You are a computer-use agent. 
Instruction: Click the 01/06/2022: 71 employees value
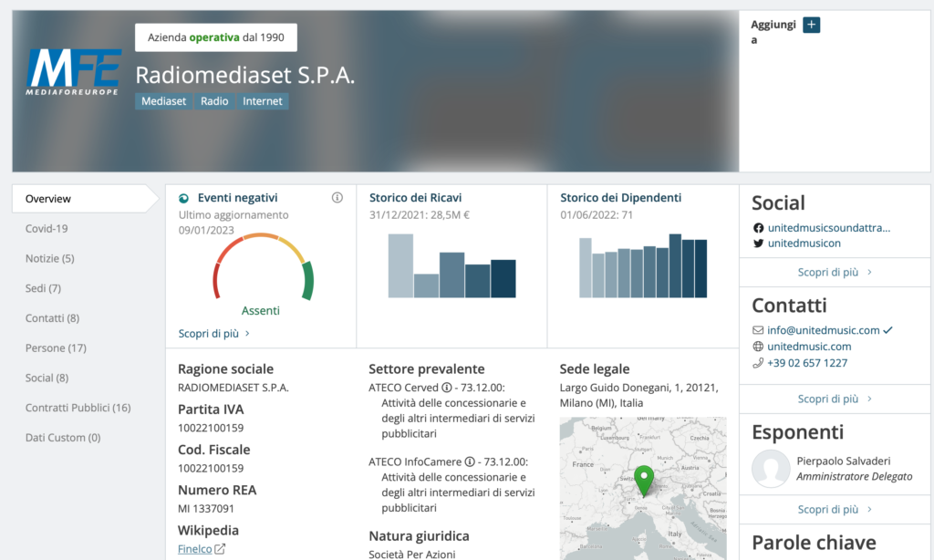(597, 215)
